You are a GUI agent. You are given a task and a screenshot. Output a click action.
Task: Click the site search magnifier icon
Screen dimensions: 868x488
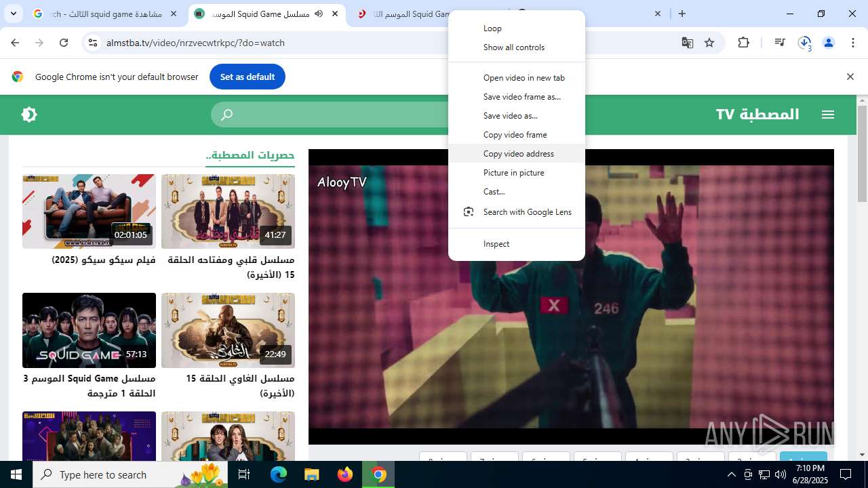(227, 115)
